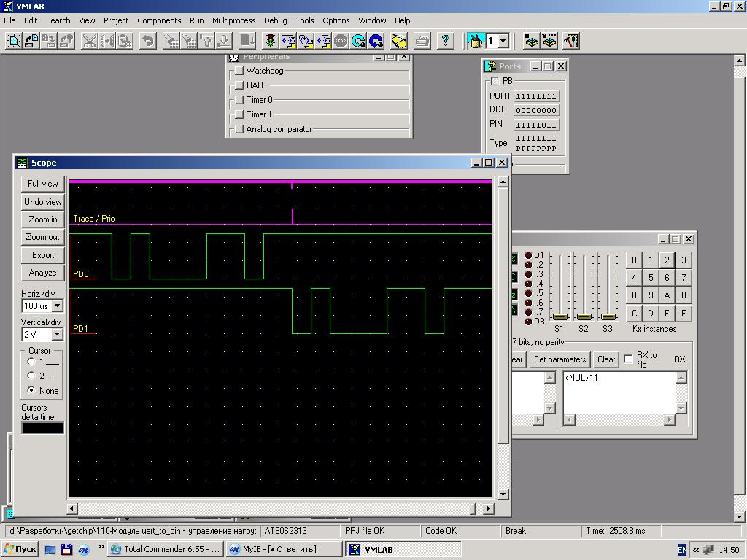Click the hammer build icon

tap(571, 41)
